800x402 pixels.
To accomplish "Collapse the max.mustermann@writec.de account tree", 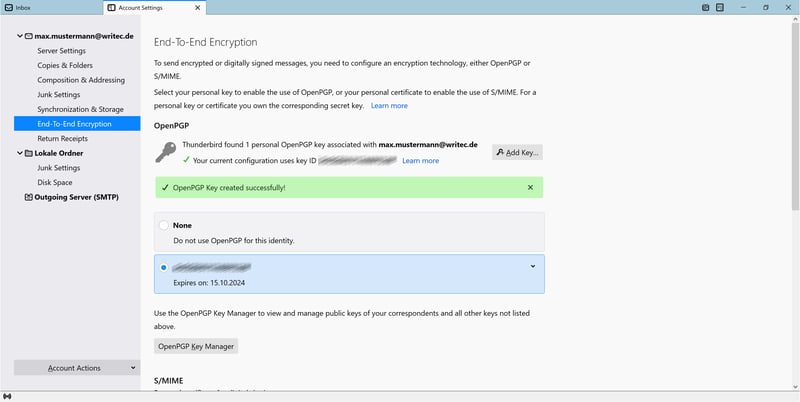I will [x=20, y=36].
